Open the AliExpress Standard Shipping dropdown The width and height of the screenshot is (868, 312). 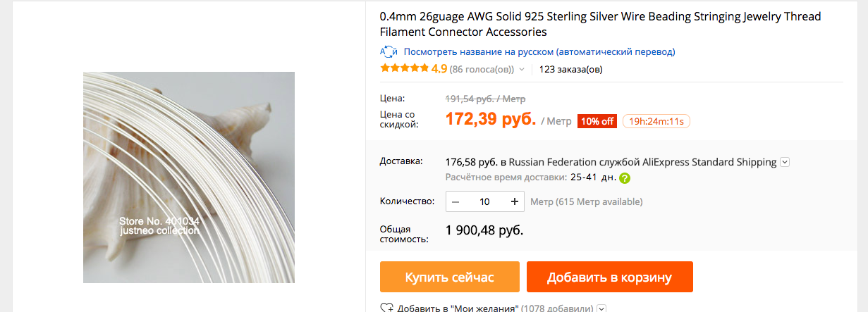click(785, 162)
